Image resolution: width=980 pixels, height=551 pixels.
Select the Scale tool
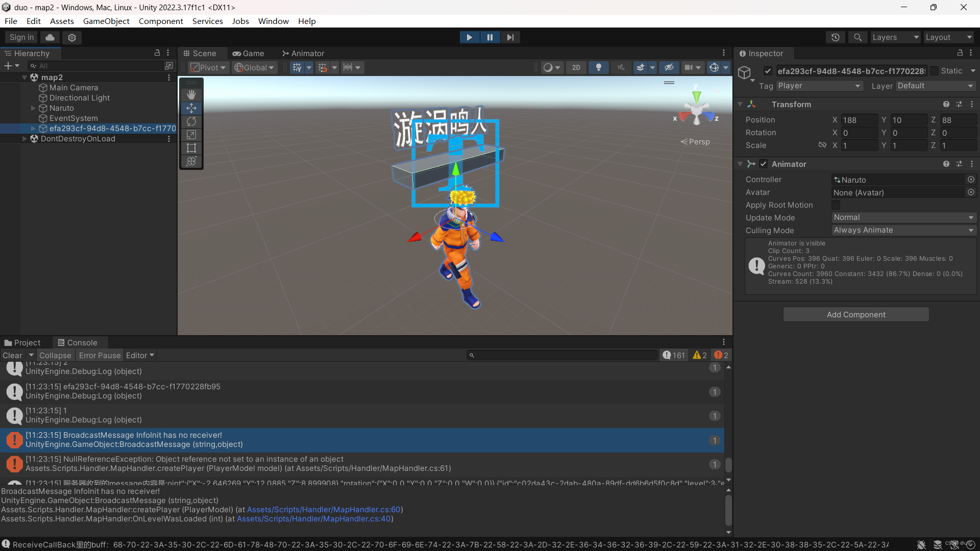pos(191,135)
